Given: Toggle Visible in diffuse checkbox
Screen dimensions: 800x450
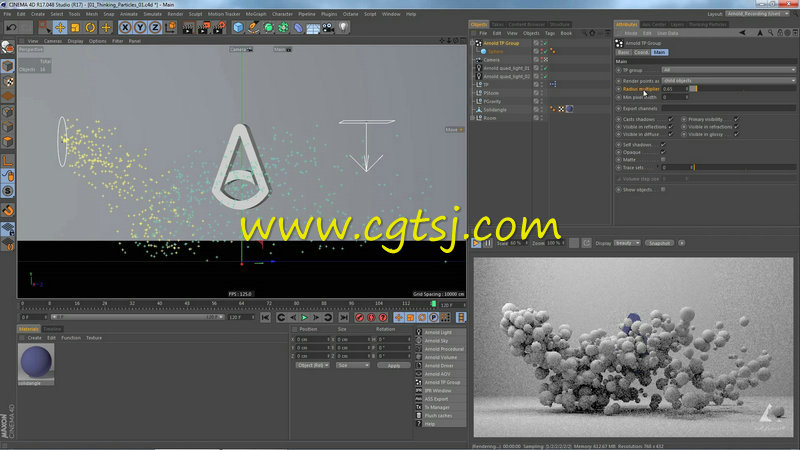Looking at the screenshot, I should [x=671, y=134].
